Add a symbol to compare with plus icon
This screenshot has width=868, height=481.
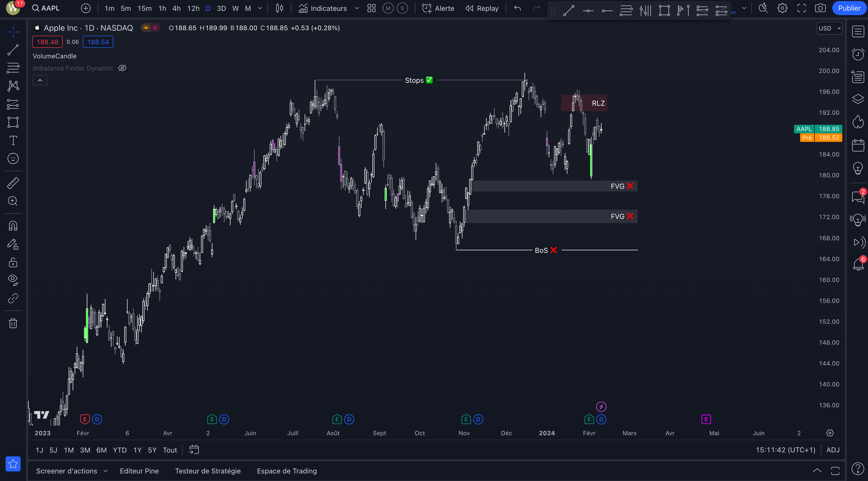point(86,8)
